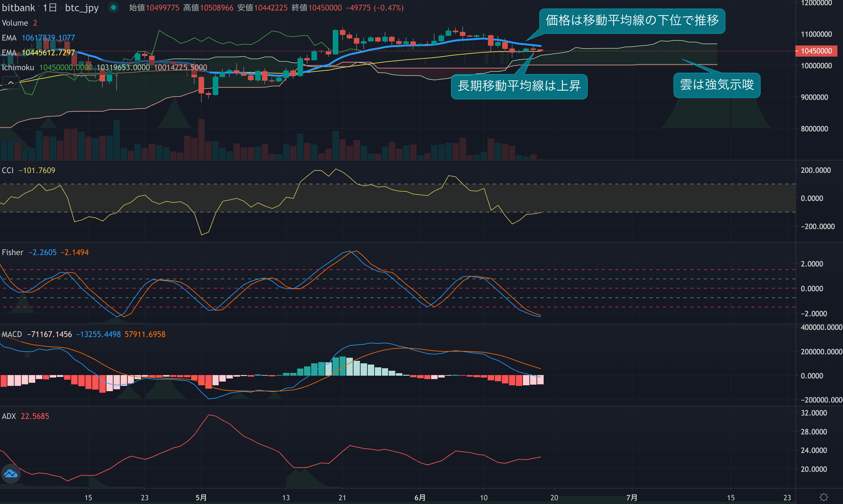Select the 1日 interval label
This screenshot has height=504, width=843.
tap(49, 7)
